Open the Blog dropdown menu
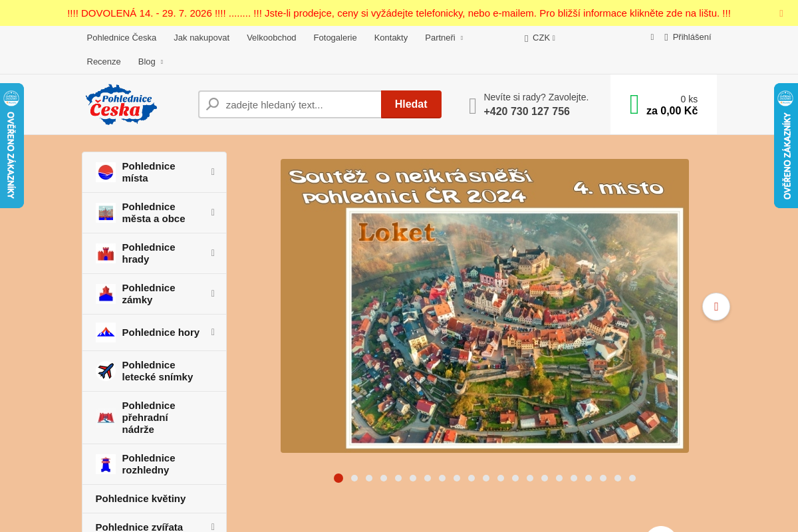 (x=150, y=62)
